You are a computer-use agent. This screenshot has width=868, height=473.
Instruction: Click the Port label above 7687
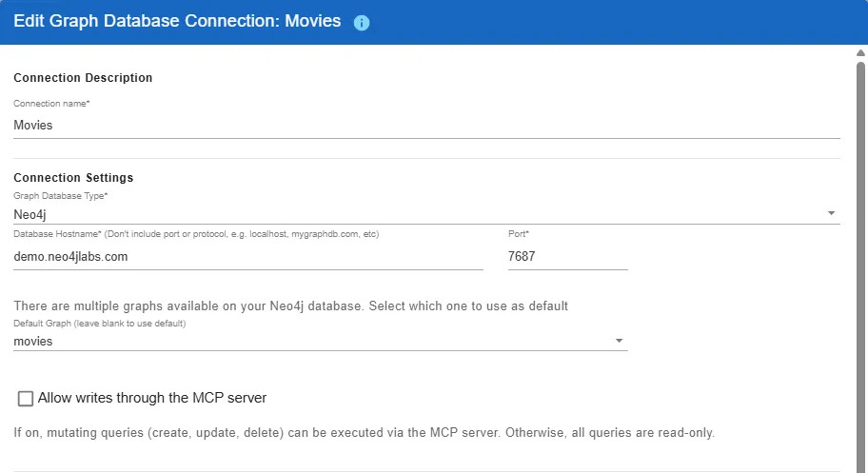click(518, 234)
